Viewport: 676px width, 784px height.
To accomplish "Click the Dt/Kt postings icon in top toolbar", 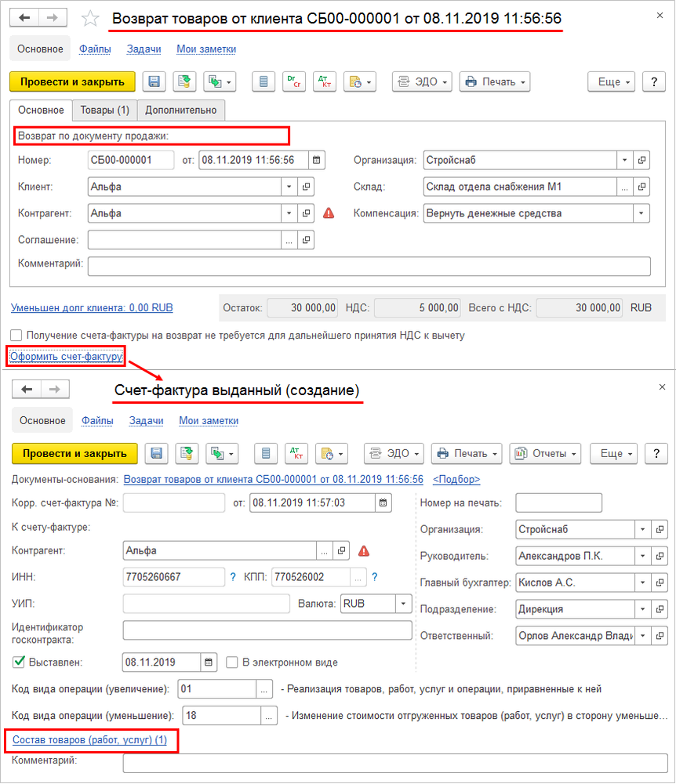I will point(325,82).
